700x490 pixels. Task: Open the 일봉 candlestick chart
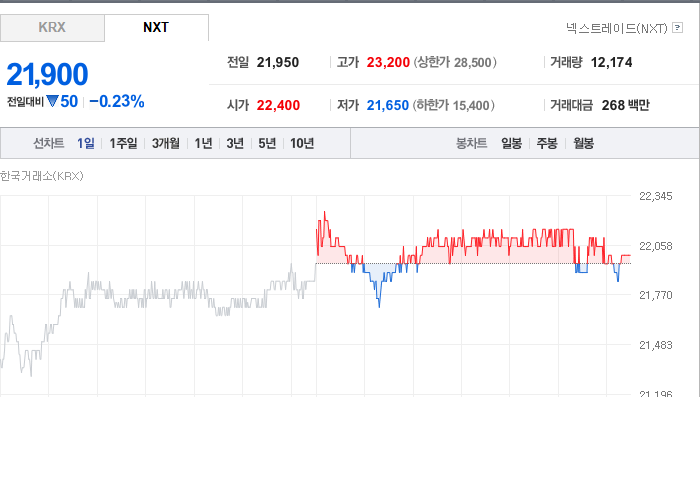(512, 143)
